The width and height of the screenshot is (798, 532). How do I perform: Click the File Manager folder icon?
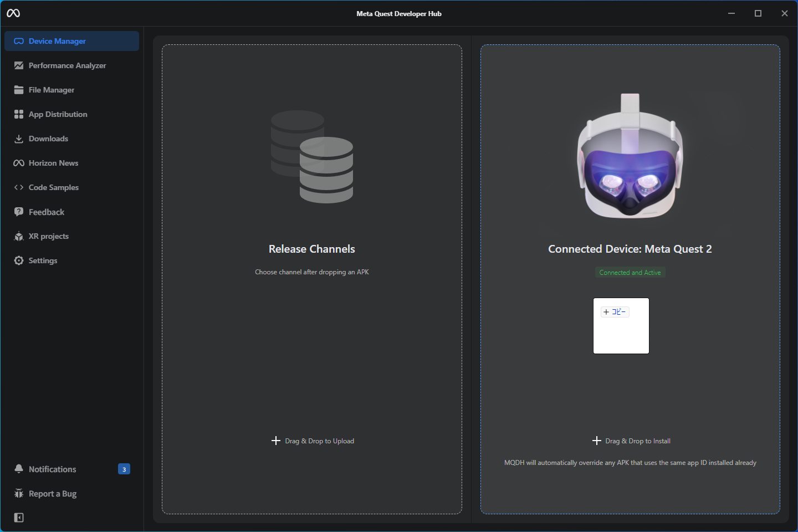(x=19, y=90)
